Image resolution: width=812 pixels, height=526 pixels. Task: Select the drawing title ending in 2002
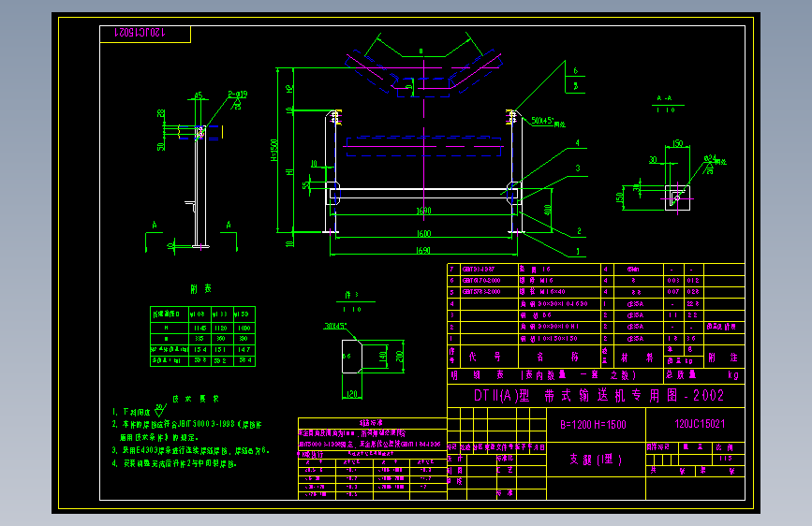(x=598, y=396)
